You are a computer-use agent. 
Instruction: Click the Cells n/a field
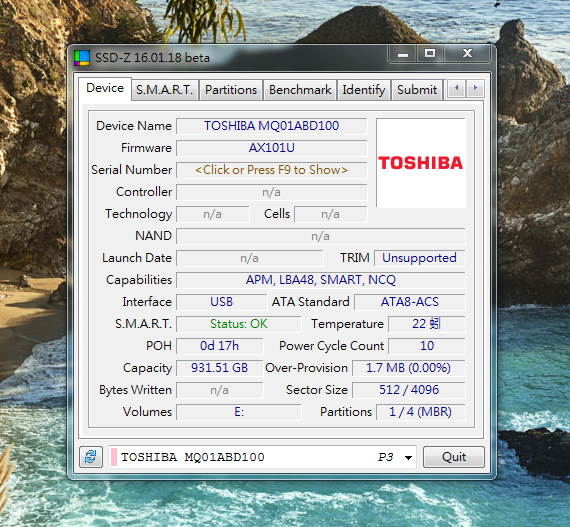331,214
